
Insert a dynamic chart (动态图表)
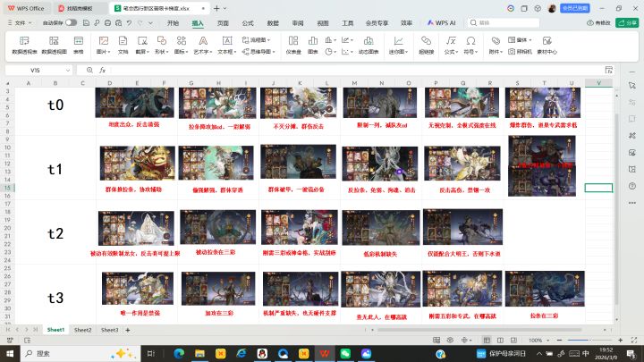[369, 46]
